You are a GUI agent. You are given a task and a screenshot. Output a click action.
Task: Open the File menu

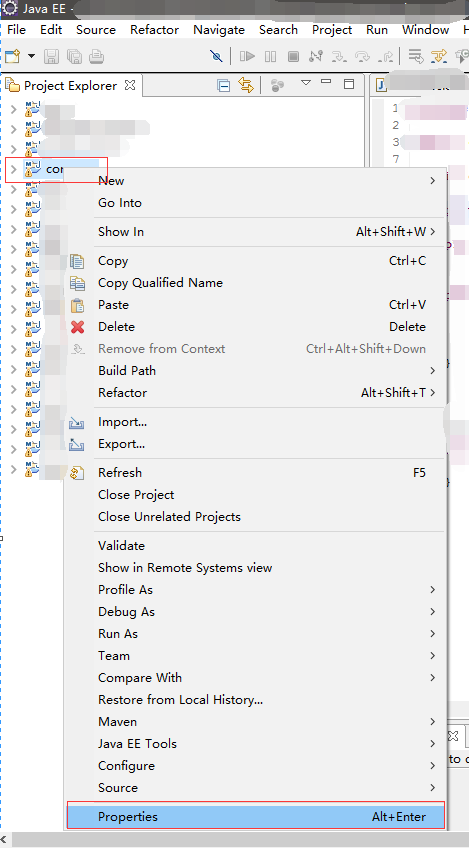[16, 30]
